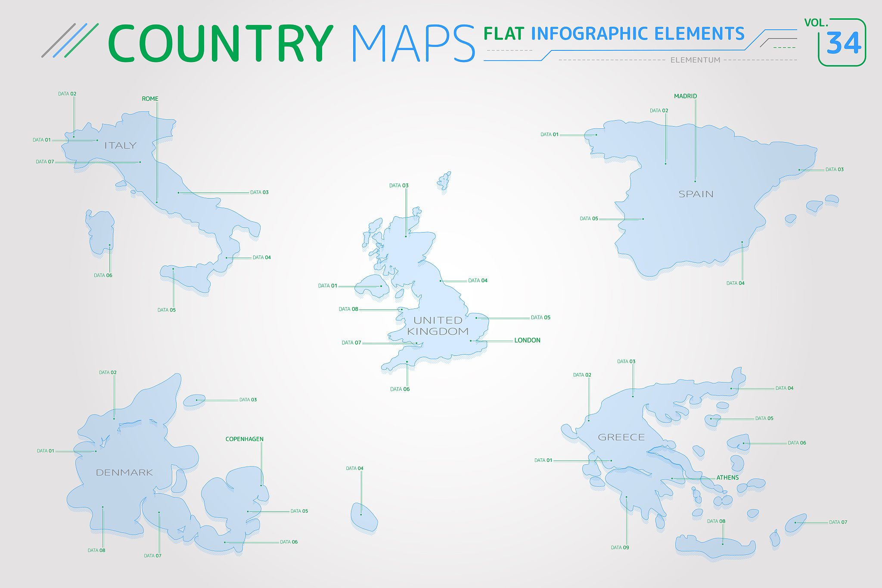Click Denmark's DATA 02 label
Image resolution: width=882 pixels, height=588 pixels.
coord(108,373)
